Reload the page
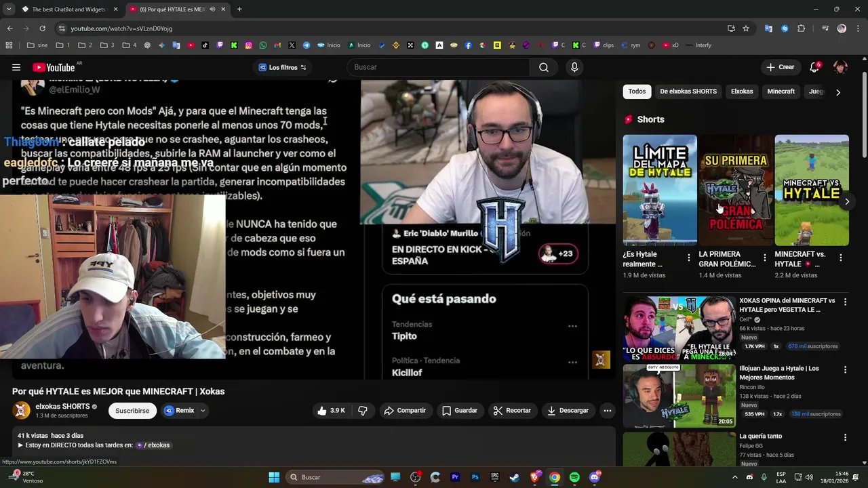The width and height of the screenshot is (868, 488). [x=42, y=28]
